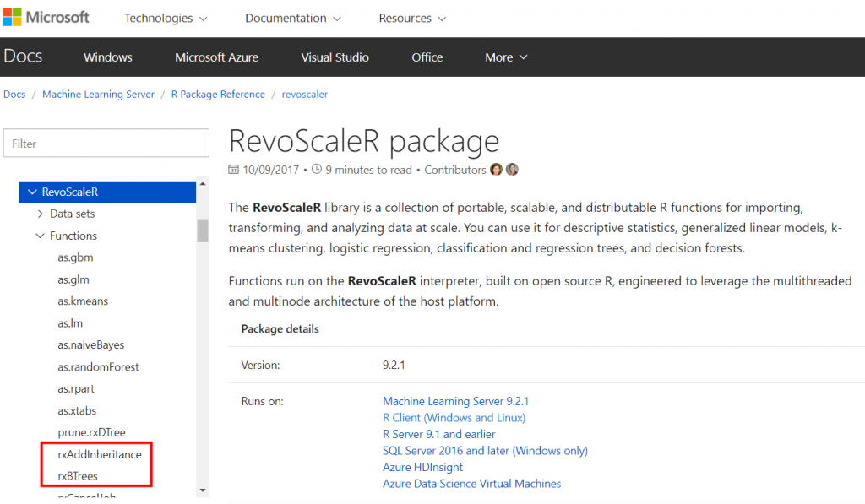
Task: Collapse the RevoScaleR tree node
Action: point(33,192)
